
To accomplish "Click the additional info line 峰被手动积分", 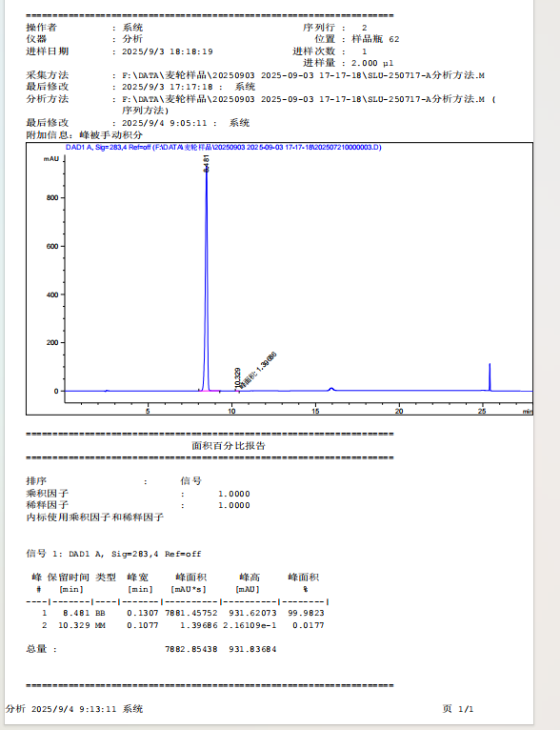I will [x=111, y=135].
